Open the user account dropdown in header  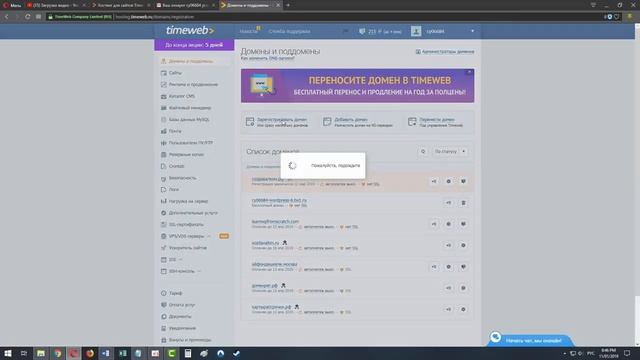click(x=472, y=31)
